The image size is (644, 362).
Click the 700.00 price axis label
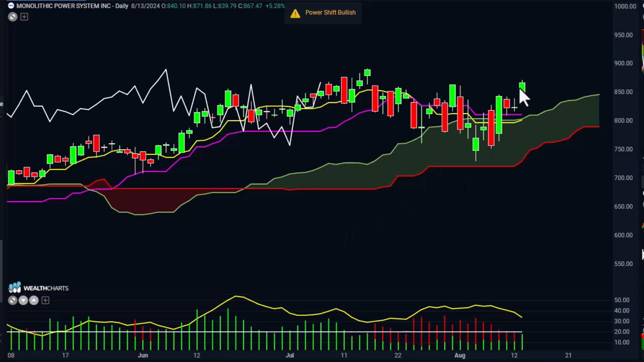coord(624,178)
